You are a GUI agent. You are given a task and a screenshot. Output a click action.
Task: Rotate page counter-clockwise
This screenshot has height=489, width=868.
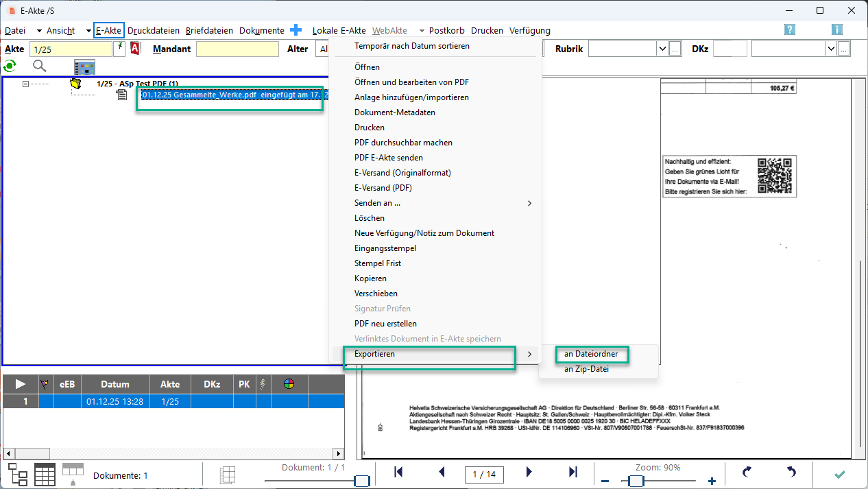pos(791,473)
